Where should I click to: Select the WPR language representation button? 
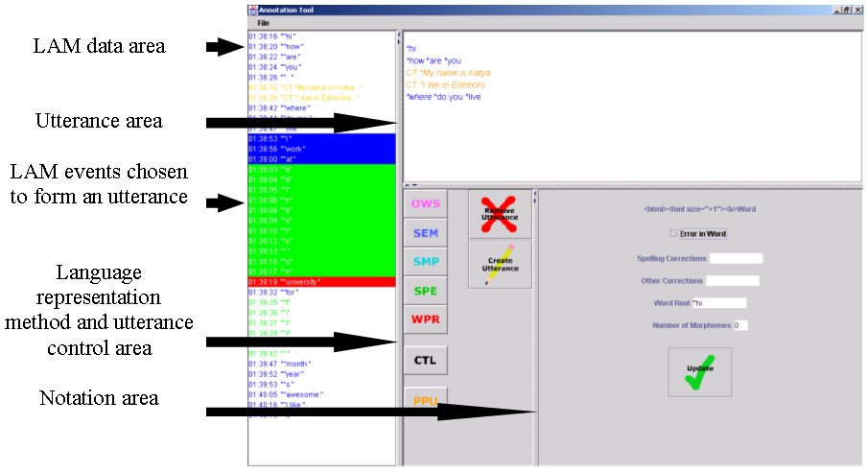425,319
